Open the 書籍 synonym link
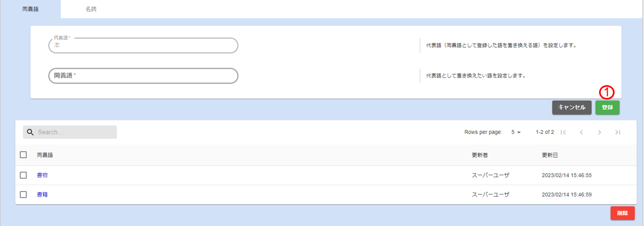The image size is (644, 226). (42, 194)
